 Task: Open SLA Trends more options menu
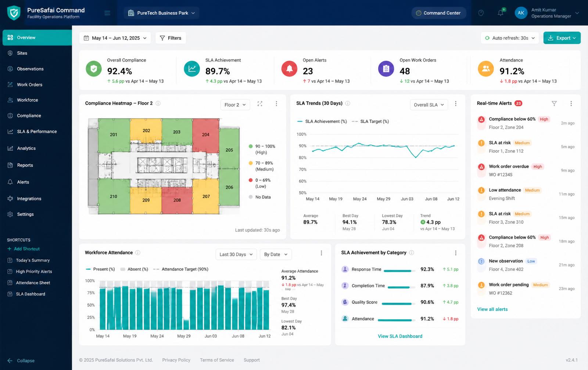coord(456,104)
